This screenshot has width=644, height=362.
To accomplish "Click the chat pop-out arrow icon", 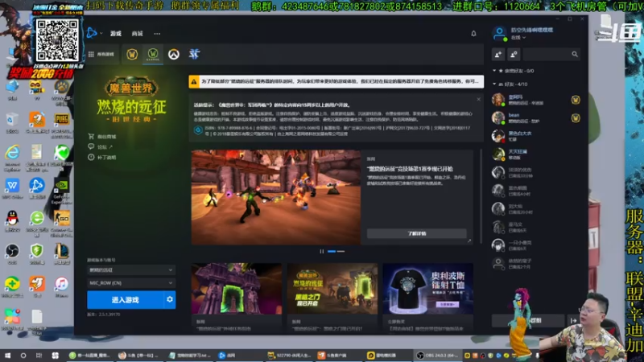I will click(x=573, y=320).
